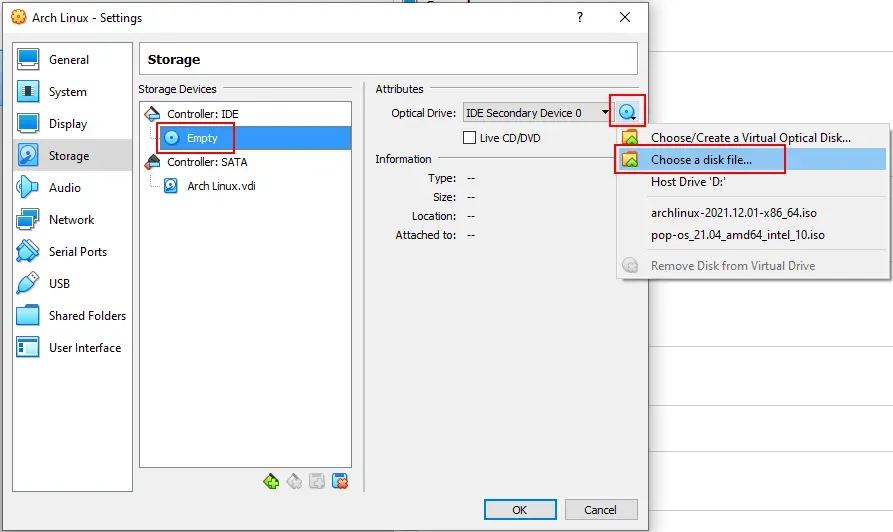
Task: Open the Network settings category
Action: pyautogui.click(x=71, y=220)
